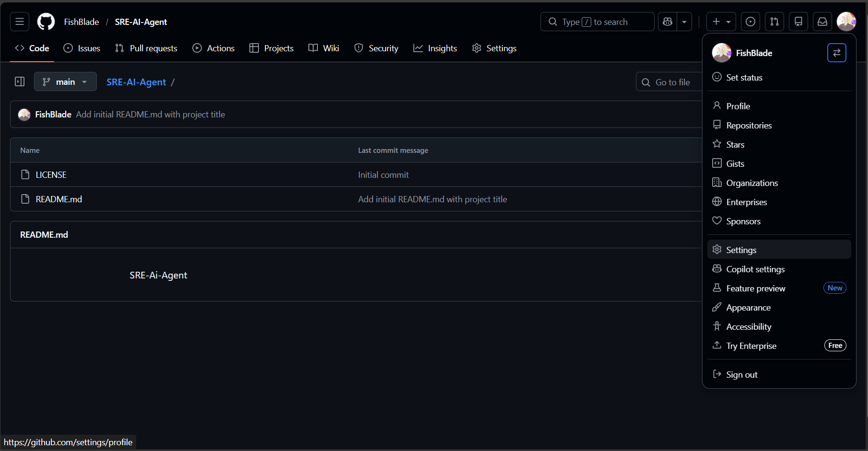Open Profile from user menu
Screen dimensions: 868x451
tap(779, 106)
